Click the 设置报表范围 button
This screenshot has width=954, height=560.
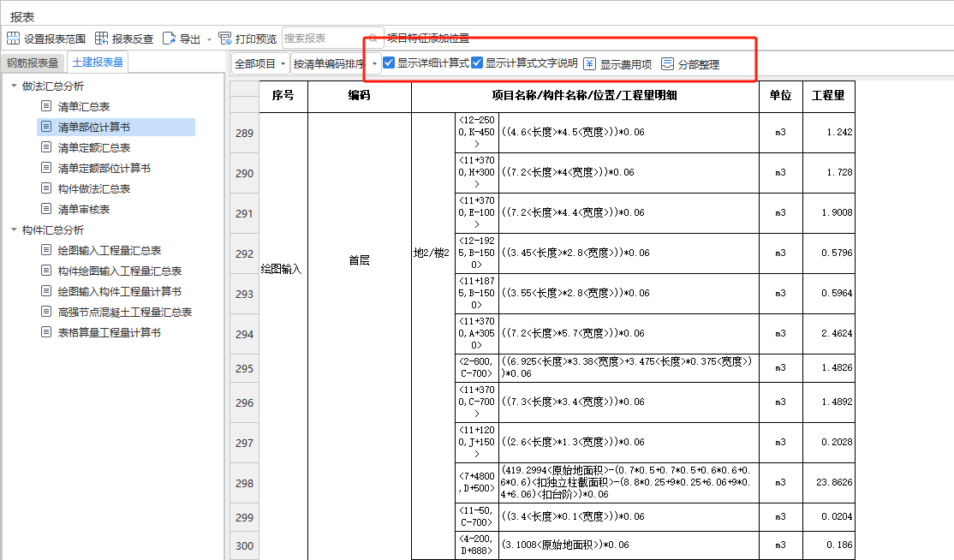tap(46, 39)
